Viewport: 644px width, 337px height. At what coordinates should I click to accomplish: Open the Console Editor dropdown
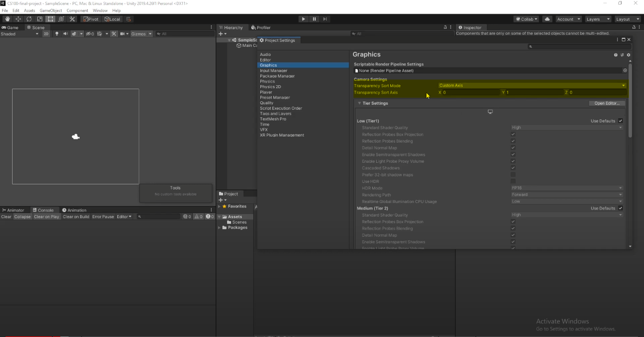124,217
